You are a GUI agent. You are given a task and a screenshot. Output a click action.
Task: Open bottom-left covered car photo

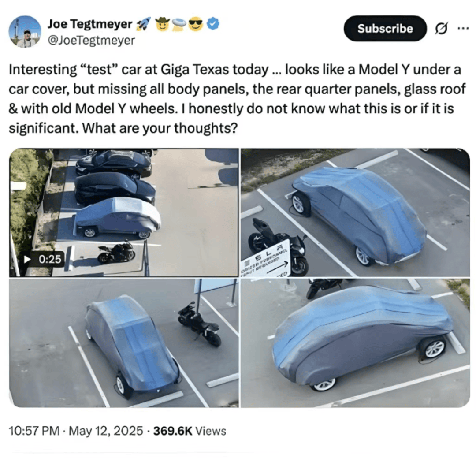(123, 343)
